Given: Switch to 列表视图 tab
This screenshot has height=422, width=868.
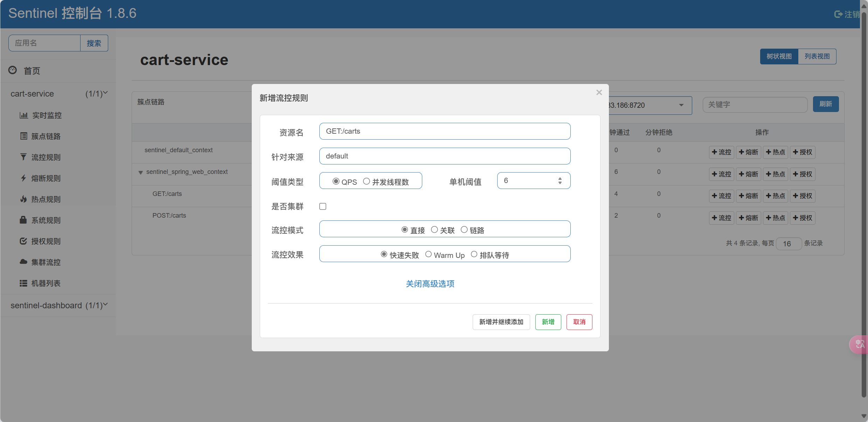Looking at the screenshot, I should [x=817, y=56].
